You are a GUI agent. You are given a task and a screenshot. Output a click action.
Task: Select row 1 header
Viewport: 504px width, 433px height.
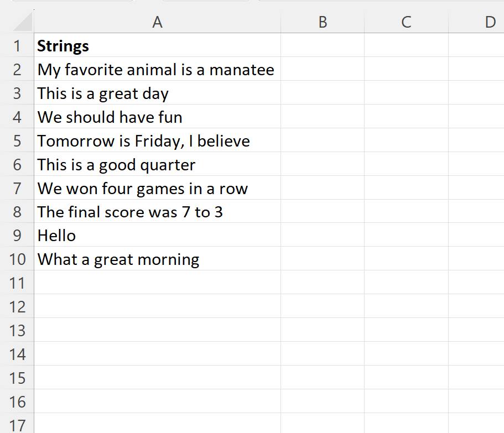pyautogui.click(x=17, y=46)
